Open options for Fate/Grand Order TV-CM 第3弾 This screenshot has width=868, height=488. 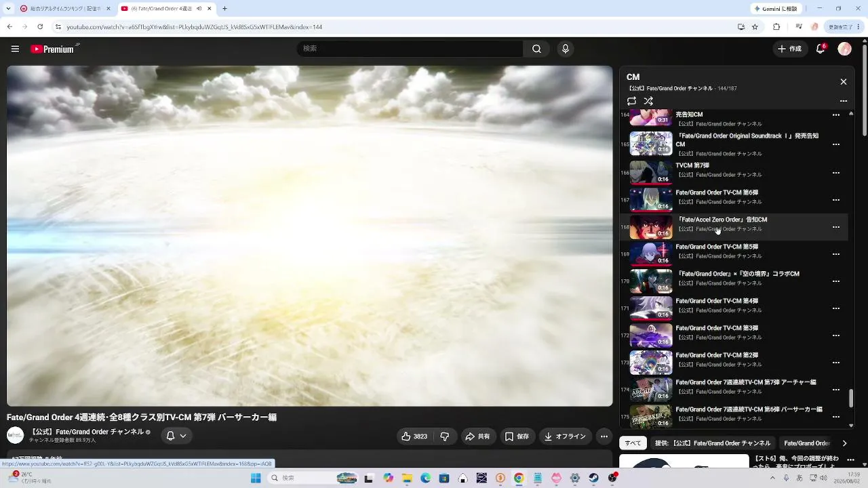pos(836,335)
